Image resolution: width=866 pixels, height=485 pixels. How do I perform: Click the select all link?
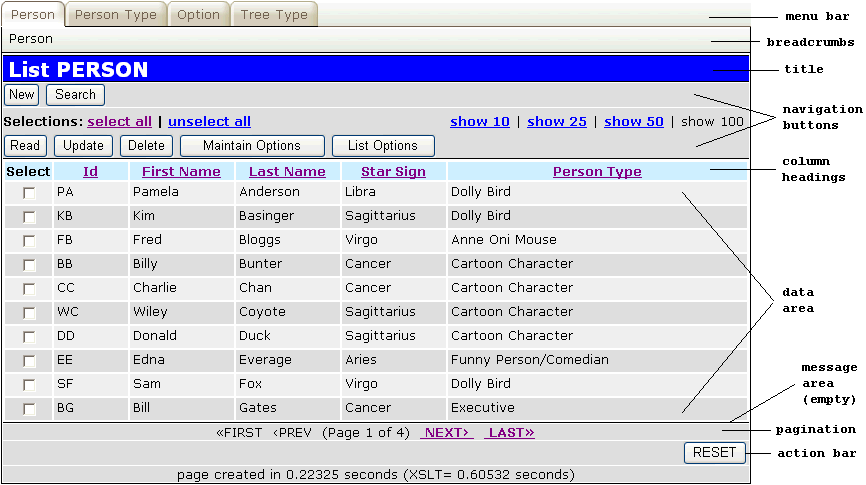[120, 122]
